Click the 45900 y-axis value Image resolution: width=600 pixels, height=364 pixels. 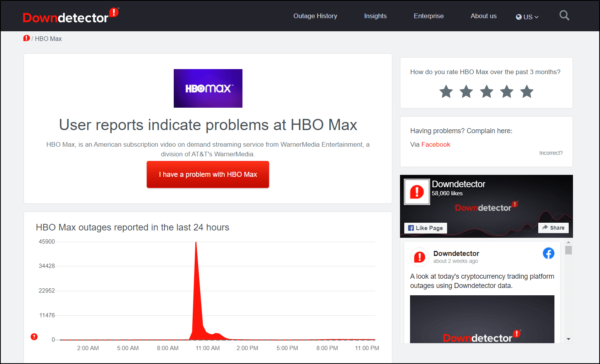47,242
